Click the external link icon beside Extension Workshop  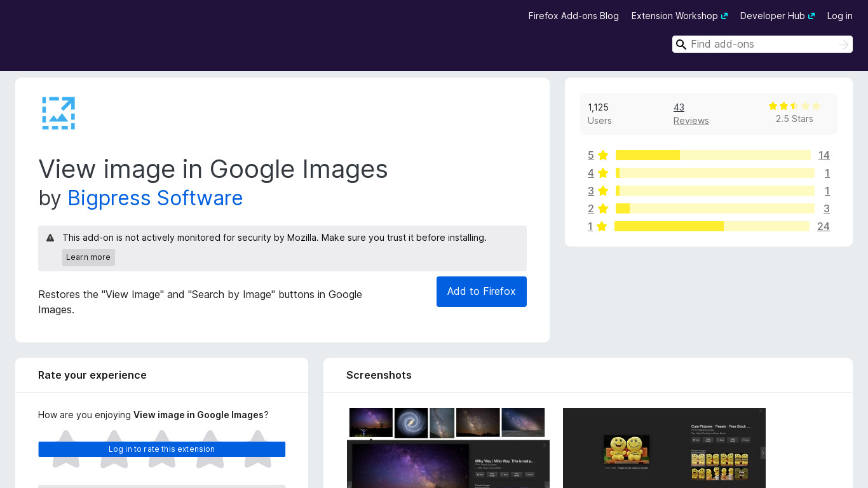(x=724, y=17)
